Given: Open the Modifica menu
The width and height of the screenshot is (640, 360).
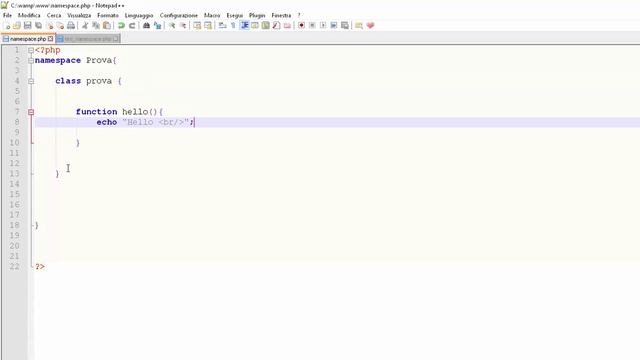Looking at the screenshot, I should (29, 15).
